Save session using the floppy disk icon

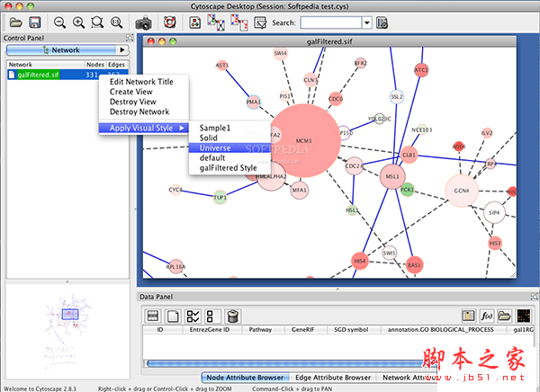click(35, 22)
